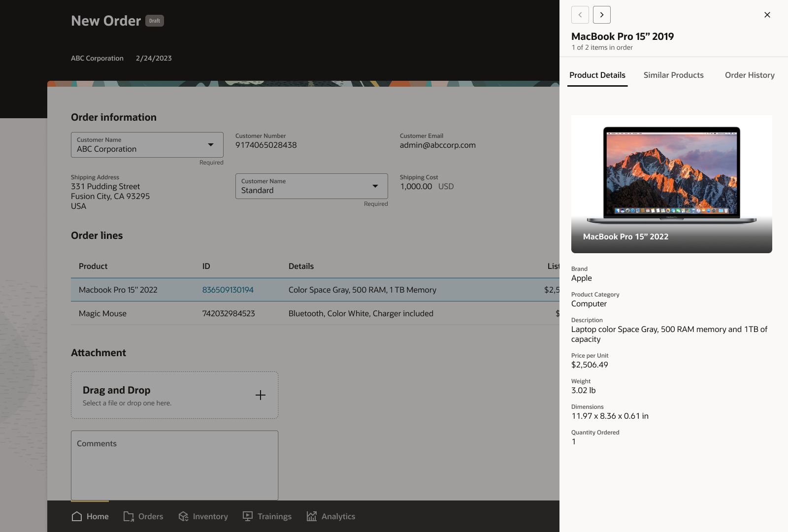Screen dimensions: 788x532
Task: Click weight value 3.02 lb
Action: click(584, 391)
